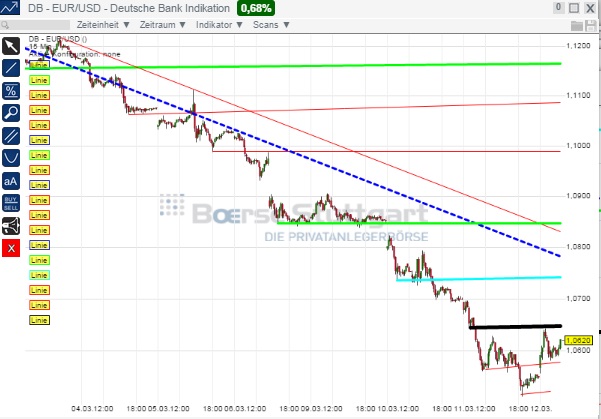Click the 1,0700 price axis label
This screenshot has height=419, width=601.
click(578, 298)
